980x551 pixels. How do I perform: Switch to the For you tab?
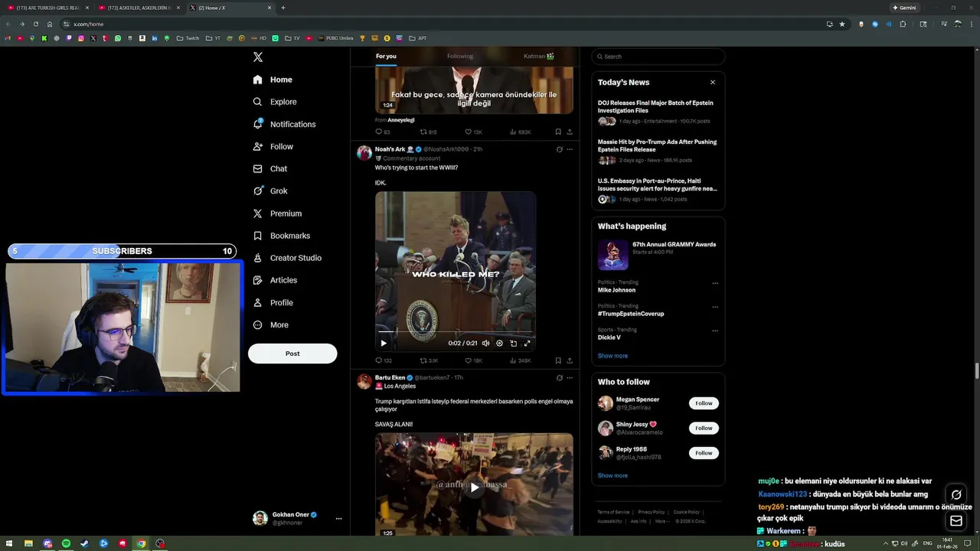click(386, 56)
